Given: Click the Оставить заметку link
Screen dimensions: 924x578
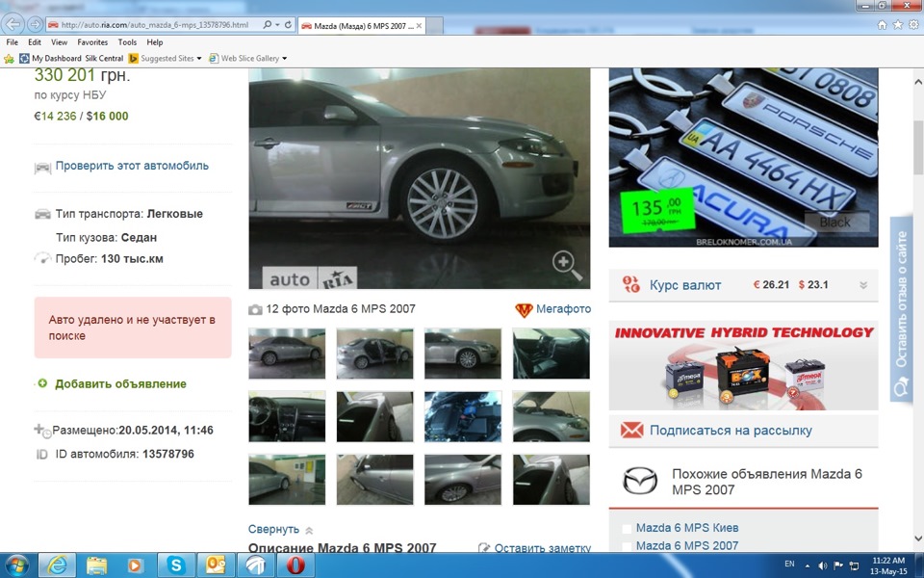Looking at the screenshot, I should (542, 548).
